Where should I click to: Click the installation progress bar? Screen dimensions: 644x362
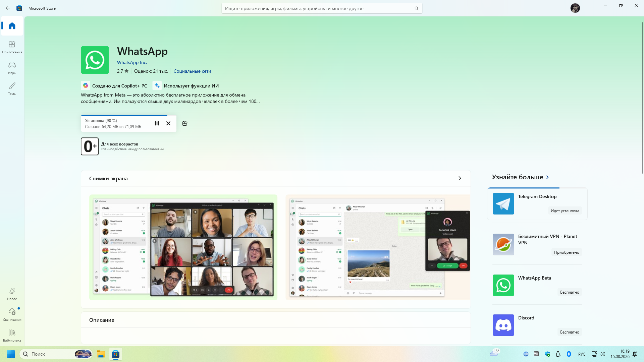pos(128,115)
